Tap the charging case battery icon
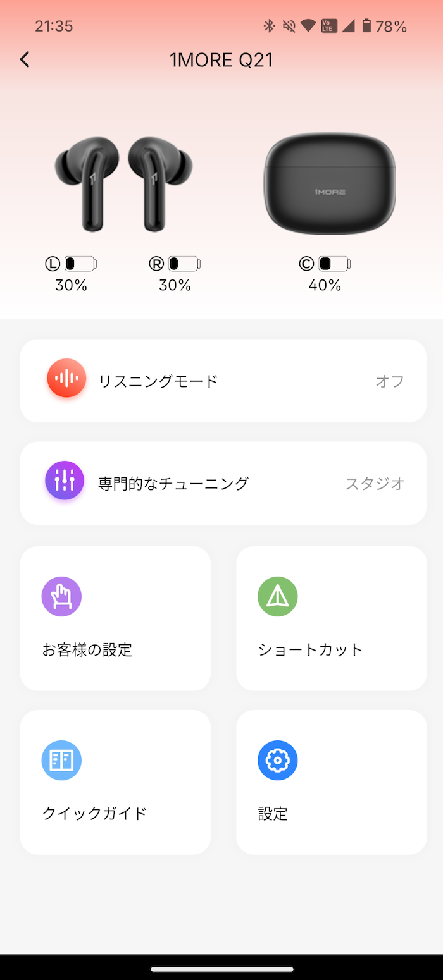The image size is (443, 980). (x=334, y=264)
